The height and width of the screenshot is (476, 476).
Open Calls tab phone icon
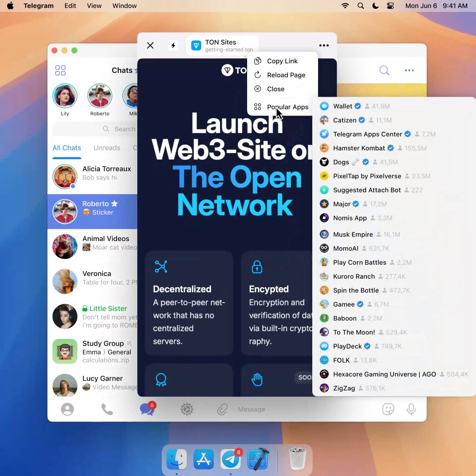[107, 409]
